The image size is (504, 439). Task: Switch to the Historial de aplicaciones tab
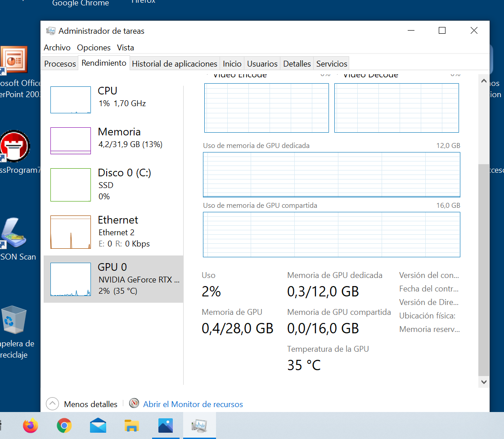click(174, 64)
